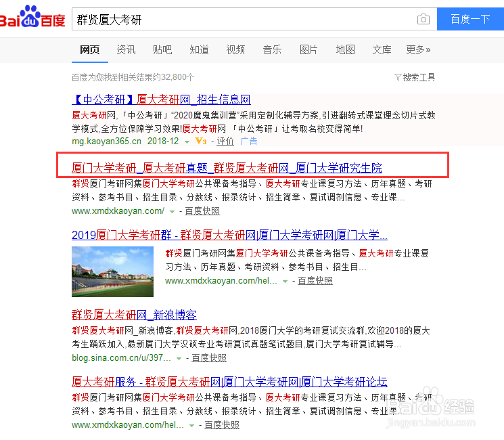Go to the 文库 tab
The image size is (504, 440).
point(382,49)
